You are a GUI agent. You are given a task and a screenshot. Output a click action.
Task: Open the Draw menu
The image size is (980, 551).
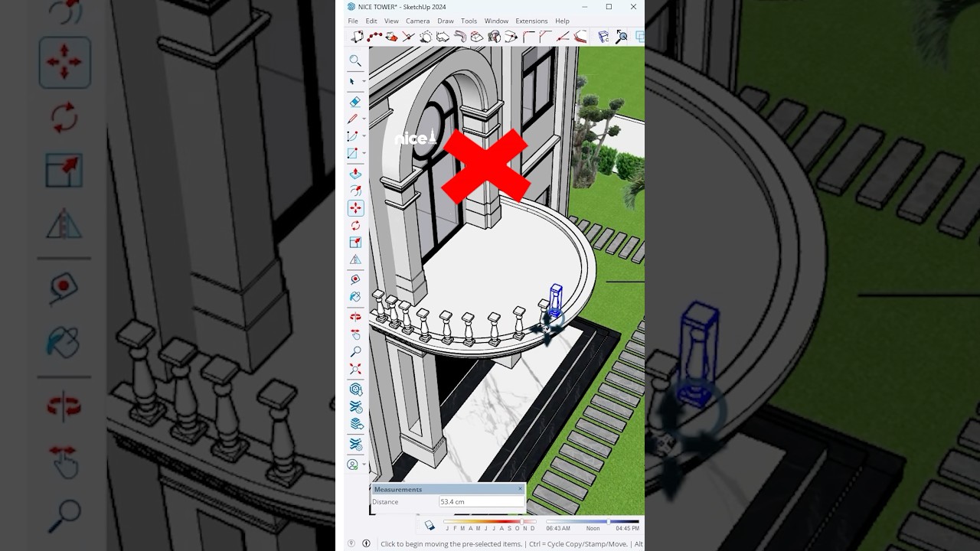point(446,21)
